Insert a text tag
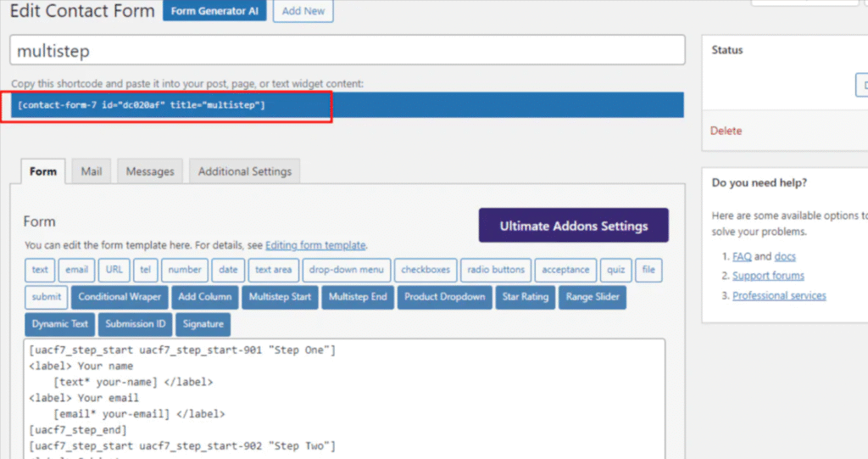Image resolution: width=868 pixels, height=459 pixels. point(40,270)
